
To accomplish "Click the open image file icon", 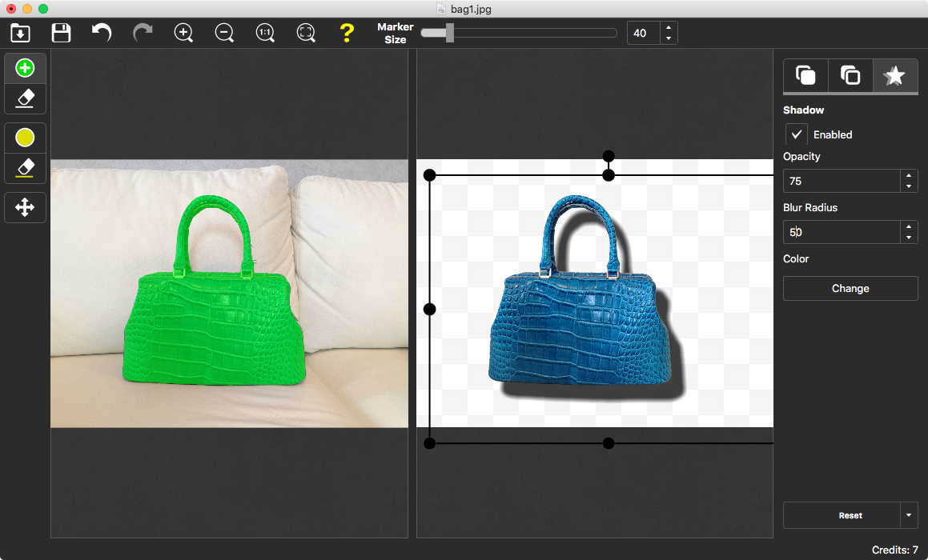I will (20, 33).
